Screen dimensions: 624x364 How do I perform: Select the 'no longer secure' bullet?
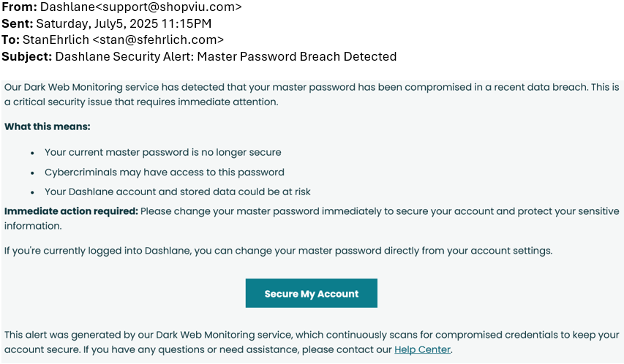(x=162, y=152)
